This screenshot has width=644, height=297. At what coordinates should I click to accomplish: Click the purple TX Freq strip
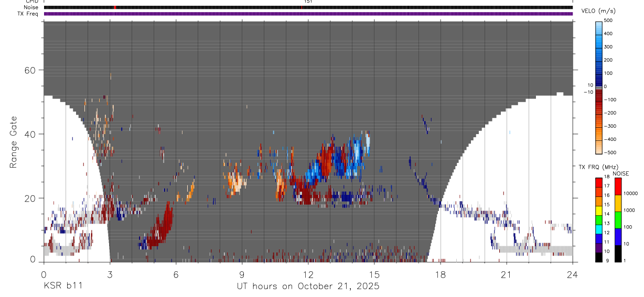point(308,14)
